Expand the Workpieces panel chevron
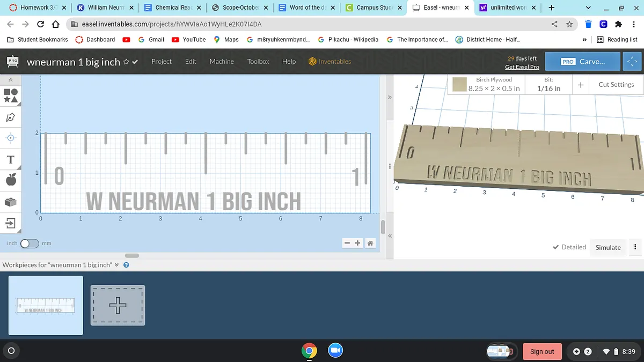 (117, 265)
